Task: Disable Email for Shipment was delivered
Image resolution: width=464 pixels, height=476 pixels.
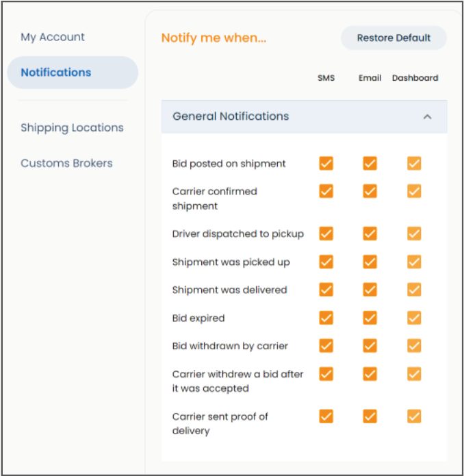Action: [x=370, y=290]
